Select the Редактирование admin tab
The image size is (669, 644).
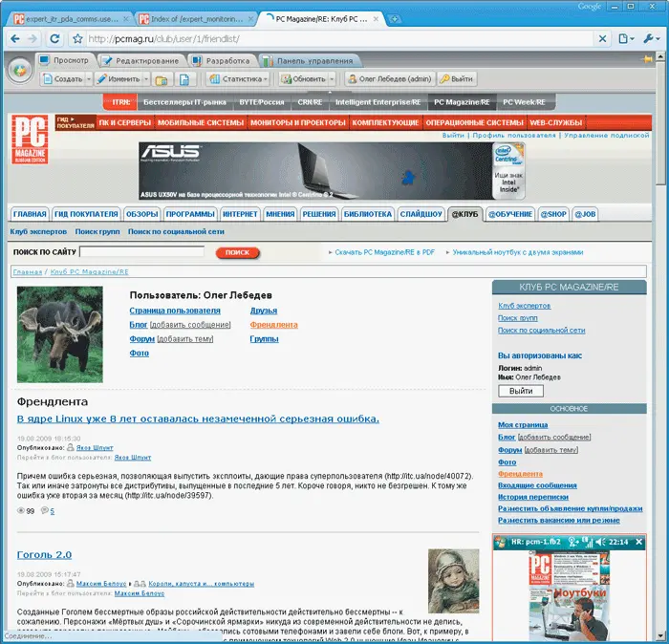(x=141, y=60)
